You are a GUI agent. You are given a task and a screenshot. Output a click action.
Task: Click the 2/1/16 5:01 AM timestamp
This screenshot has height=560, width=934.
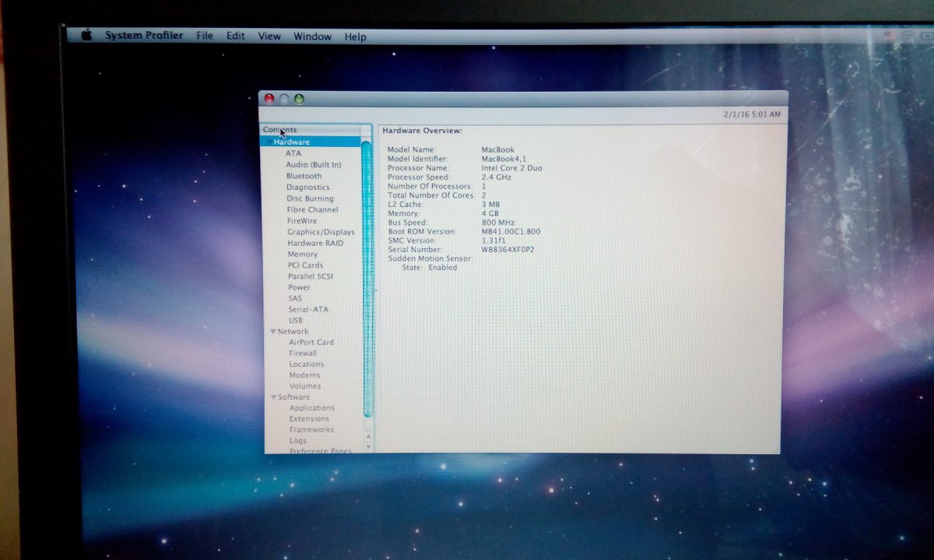point(751,114)
